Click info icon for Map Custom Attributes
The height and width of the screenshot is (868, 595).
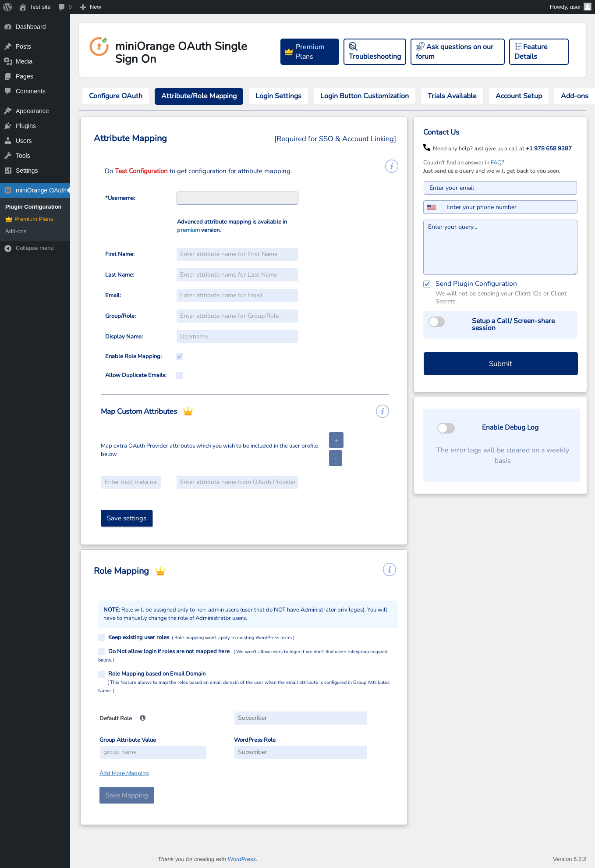click(382, 411)
